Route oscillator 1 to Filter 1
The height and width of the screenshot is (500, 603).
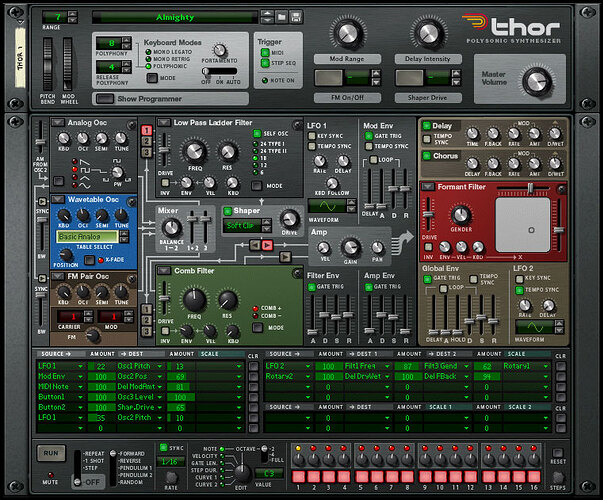pyautogui.click(x=146, y=130)
